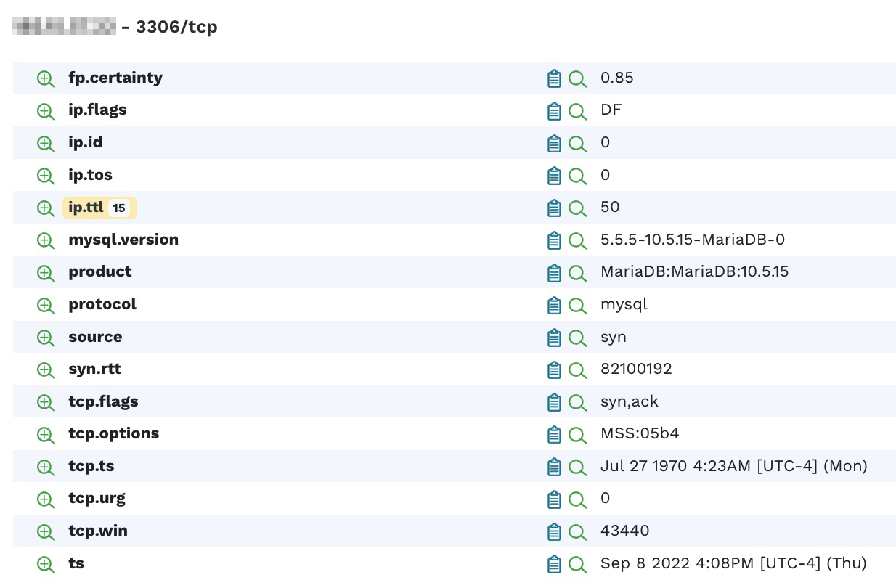Click the 15 badge beside ip.ttl
The image size is (896, 588).
(118, 208)
